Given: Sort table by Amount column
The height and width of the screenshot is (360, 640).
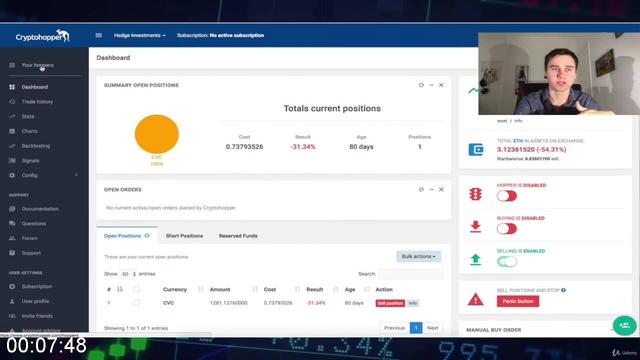Looking at the screenshot, I should [x=220, y=289].
